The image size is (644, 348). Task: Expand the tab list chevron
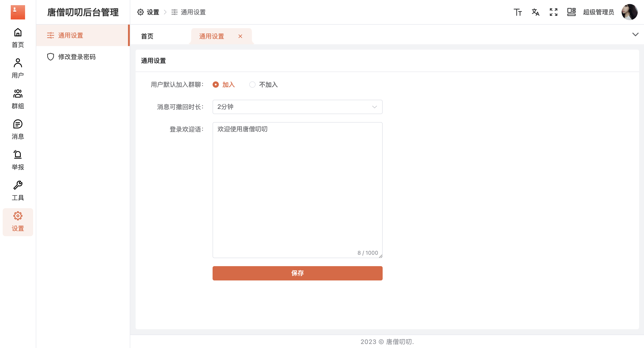click(635, 34)
